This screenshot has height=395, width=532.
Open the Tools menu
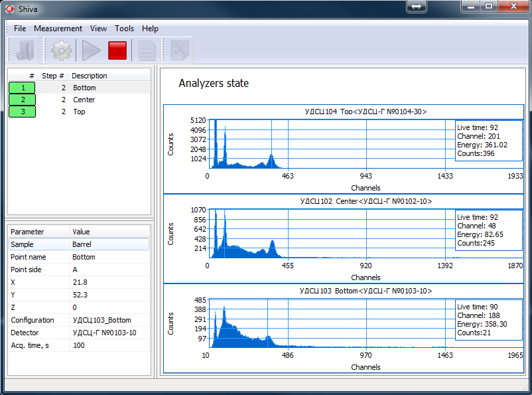coord(124,29)
